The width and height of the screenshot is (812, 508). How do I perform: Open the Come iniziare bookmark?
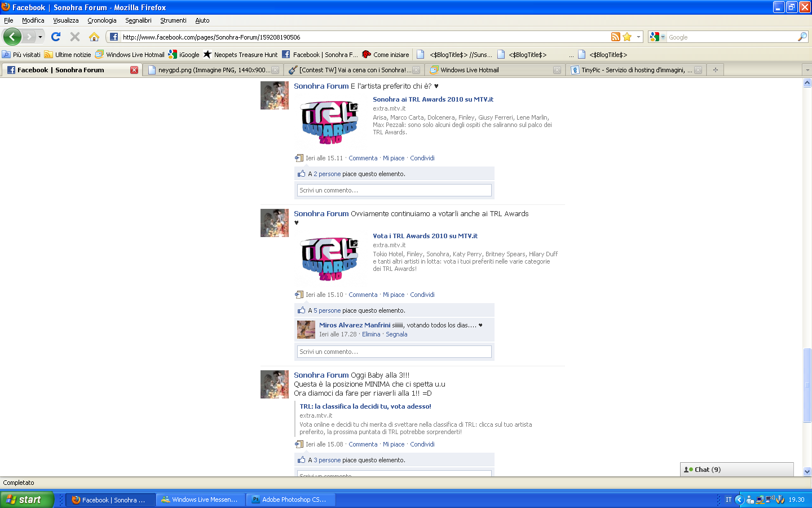tap(386, 55)
